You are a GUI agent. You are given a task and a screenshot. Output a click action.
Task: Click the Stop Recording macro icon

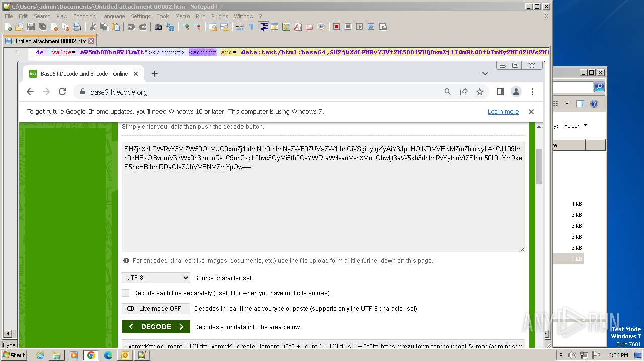click(348, 27)
